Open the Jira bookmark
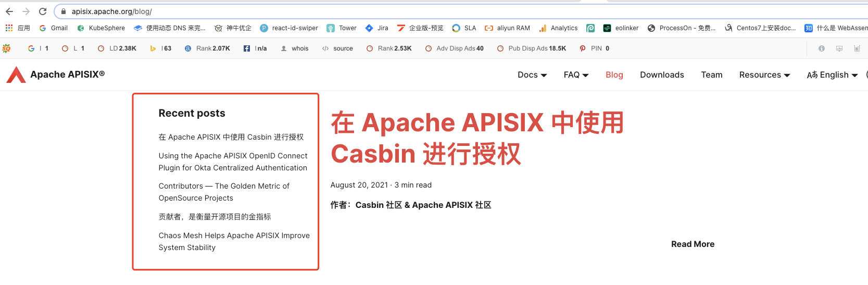Viewport: 868px width, 285px height. pos(376,28)
